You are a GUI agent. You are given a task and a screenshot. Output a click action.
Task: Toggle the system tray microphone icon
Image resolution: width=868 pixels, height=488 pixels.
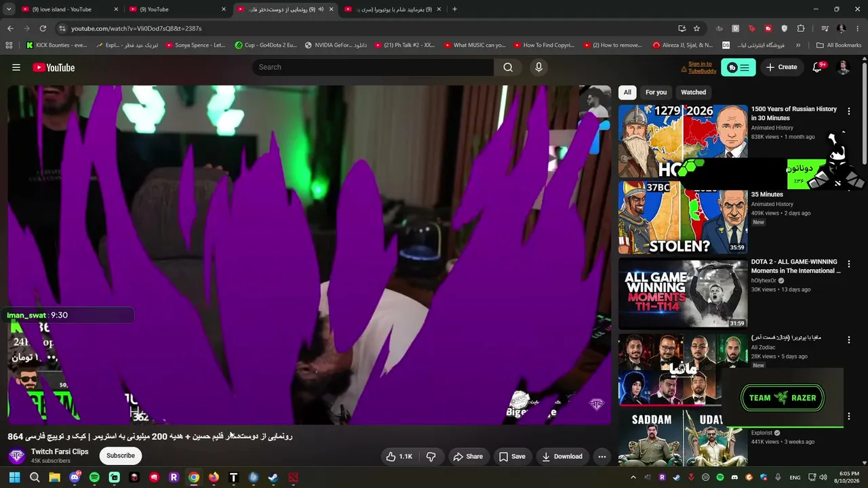[778, 477]
